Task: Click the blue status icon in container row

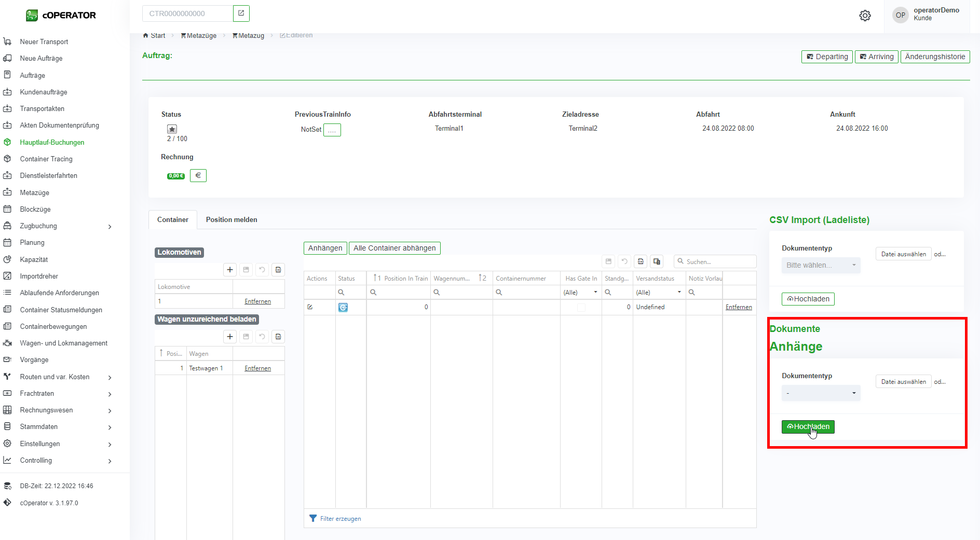Action: (343, 307)
